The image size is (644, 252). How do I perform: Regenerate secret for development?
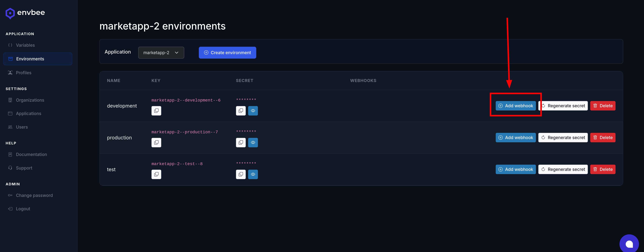coord(563,106)
